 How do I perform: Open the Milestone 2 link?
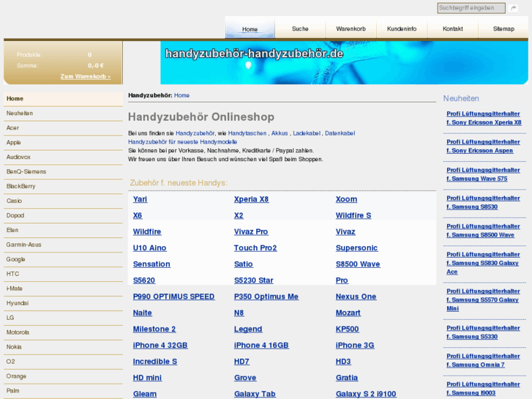[x=154, y=329]
